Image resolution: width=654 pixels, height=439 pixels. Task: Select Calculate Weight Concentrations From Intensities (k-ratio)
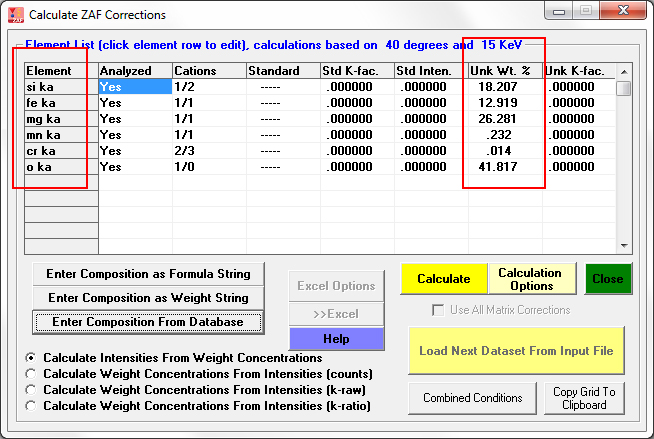pos(32,406)
